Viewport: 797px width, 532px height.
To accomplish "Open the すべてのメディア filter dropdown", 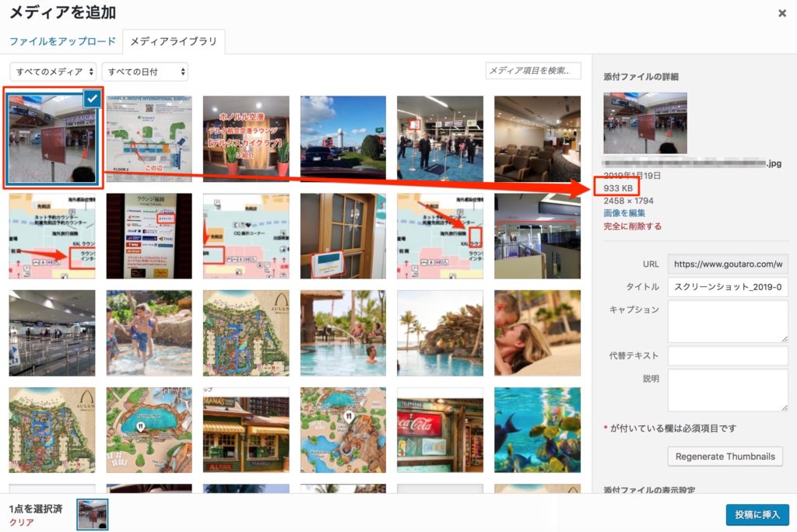I will point(53,72).
